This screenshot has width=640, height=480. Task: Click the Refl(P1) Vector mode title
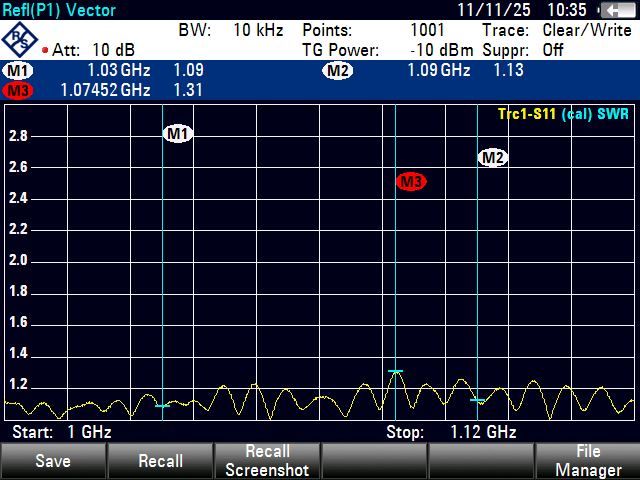point(59,10)
